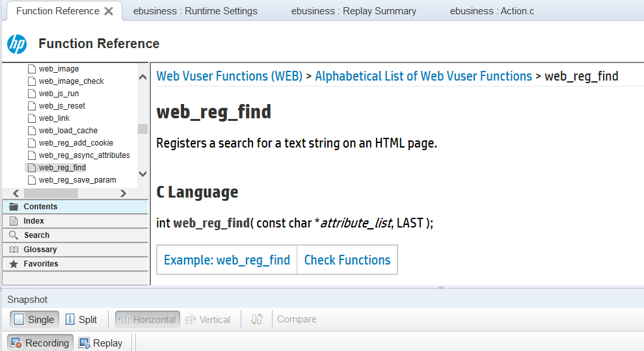
Task: Switch to ebusiness : Action.c tab
Action: point(492,11)
